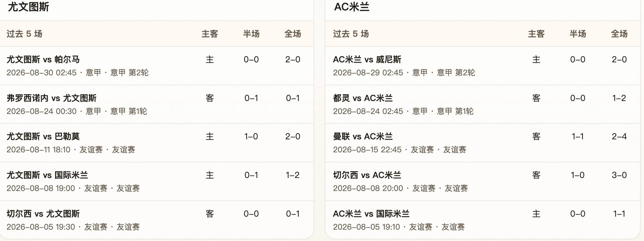Click the 1–2 full-time score against 国际米兰
Screen dimensions: 644x241
point(293,175)
